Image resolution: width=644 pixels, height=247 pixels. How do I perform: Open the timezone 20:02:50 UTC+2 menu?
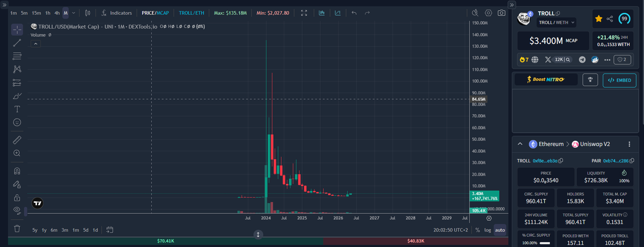[x=450, y=229]
